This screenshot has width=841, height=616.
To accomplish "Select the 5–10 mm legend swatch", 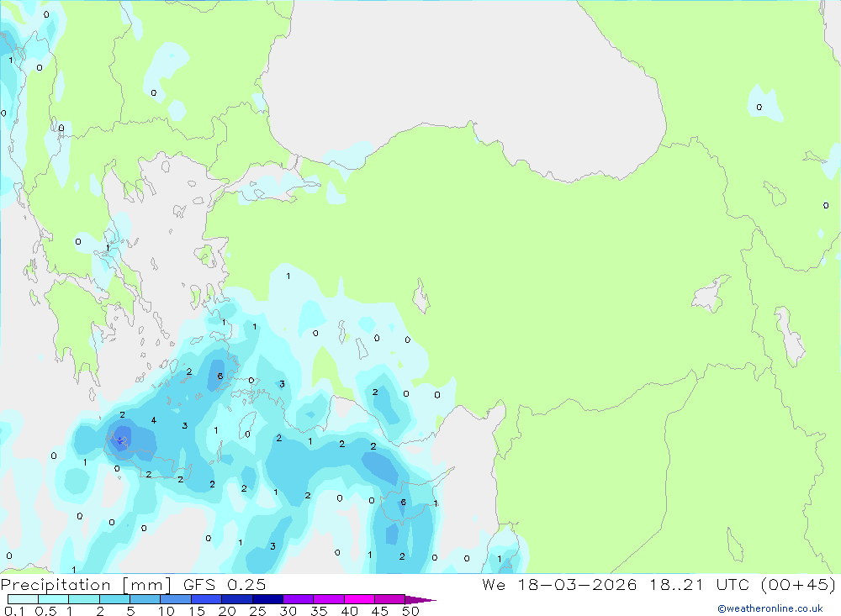I will pos(145,599).
